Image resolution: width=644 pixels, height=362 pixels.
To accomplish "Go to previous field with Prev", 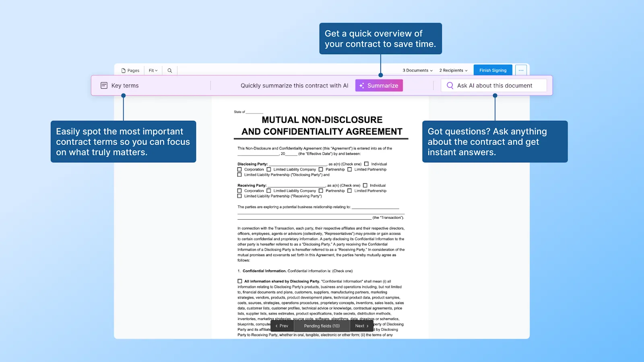I will [282, 326].
